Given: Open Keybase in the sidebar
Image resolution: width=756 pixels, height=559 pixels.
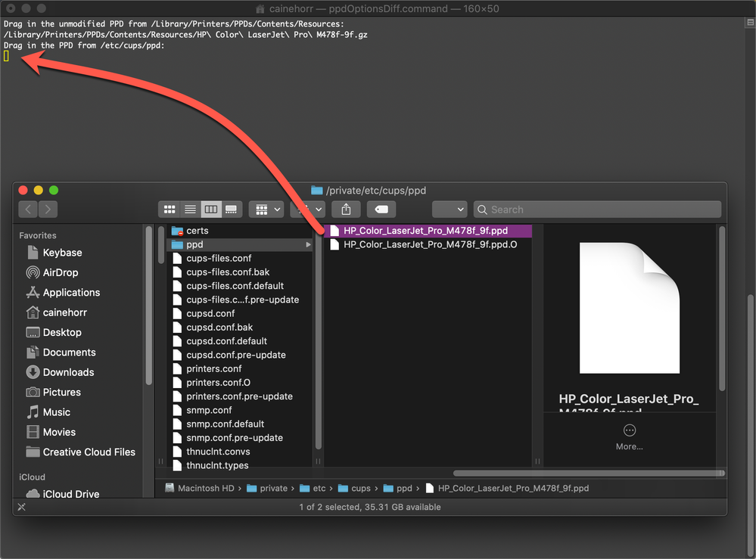Looking at the screenshot, I should click(x=54, y=253).
